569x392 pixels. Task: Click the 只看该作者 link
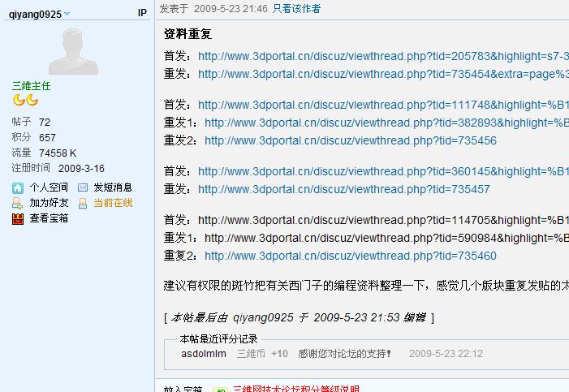click(296, 9)
